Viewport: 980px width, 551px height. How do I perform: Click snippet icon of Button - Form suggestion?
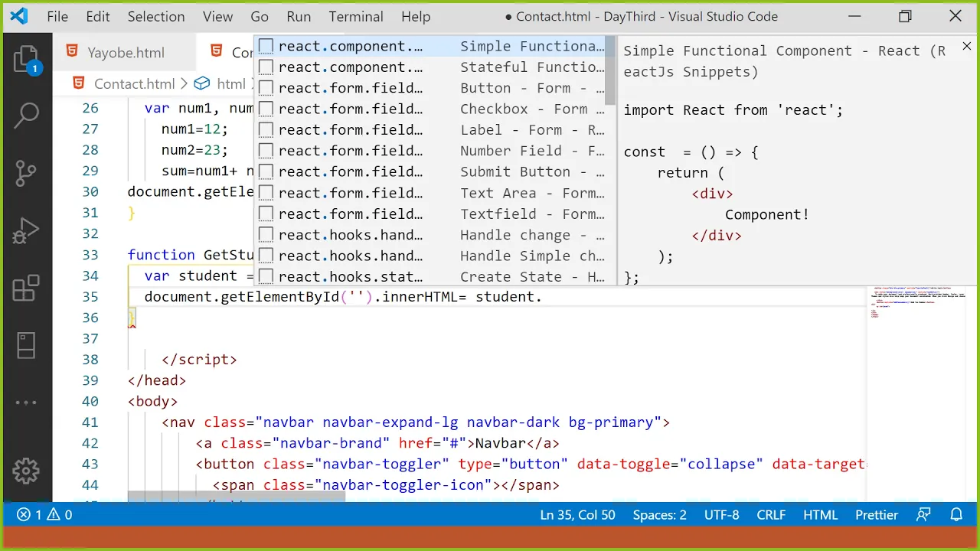[266, 88]
